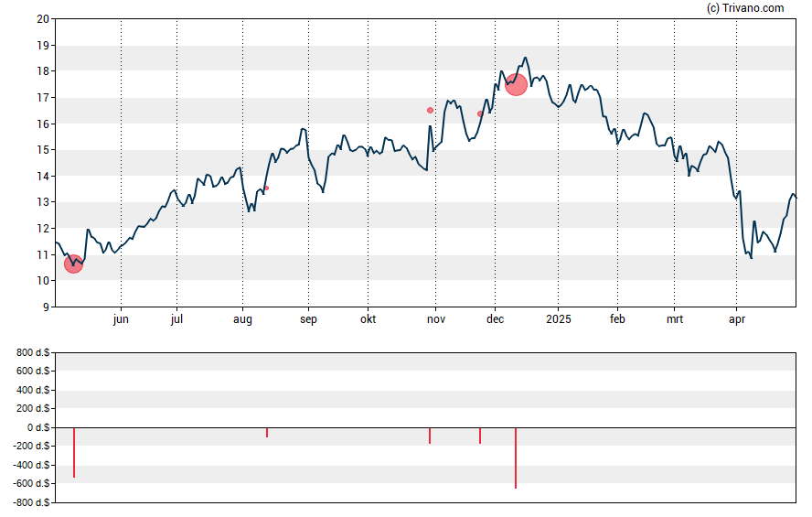Click the 'mrt' month label
Screen dimensions: 812x517
[674, 319]
